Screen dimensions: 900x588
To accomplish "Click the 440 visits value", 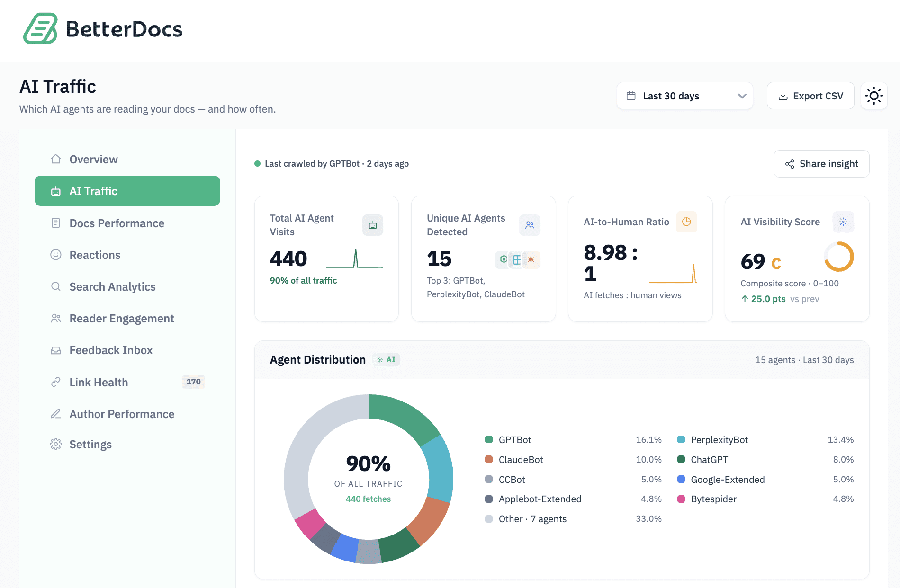I will (288, 258).
